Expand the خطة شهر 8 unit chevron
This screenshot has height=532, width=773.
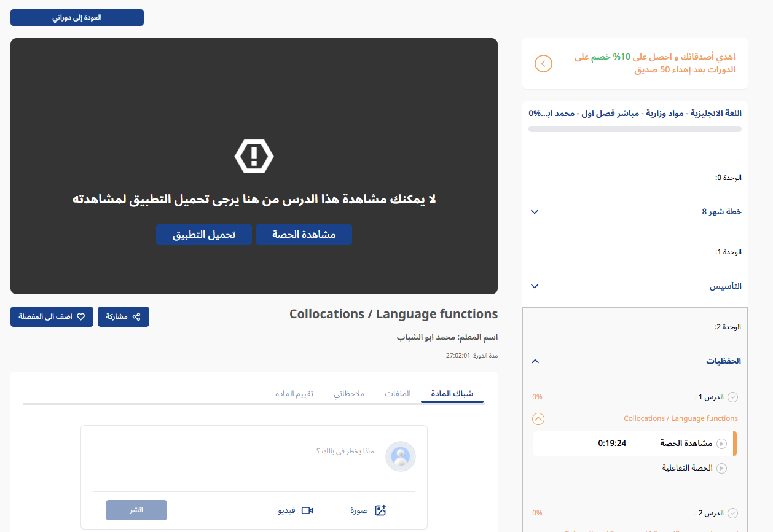534,211
